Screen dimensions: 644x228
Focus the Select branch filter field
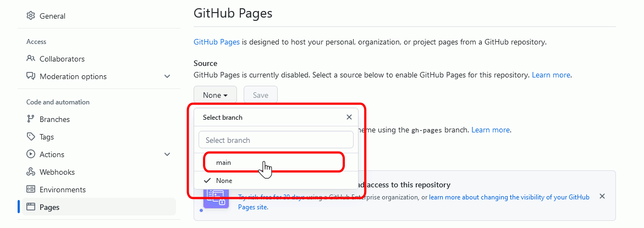[x=276, y=140]
